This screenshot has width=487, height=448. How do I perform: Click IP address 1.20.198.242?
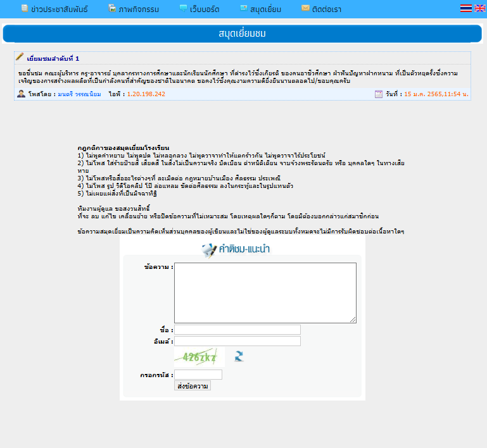146,94
